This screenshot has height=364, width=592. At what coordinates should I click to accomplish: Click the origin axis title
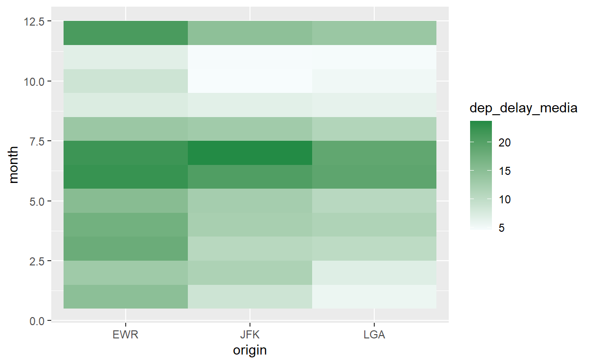tap(250, 351)
